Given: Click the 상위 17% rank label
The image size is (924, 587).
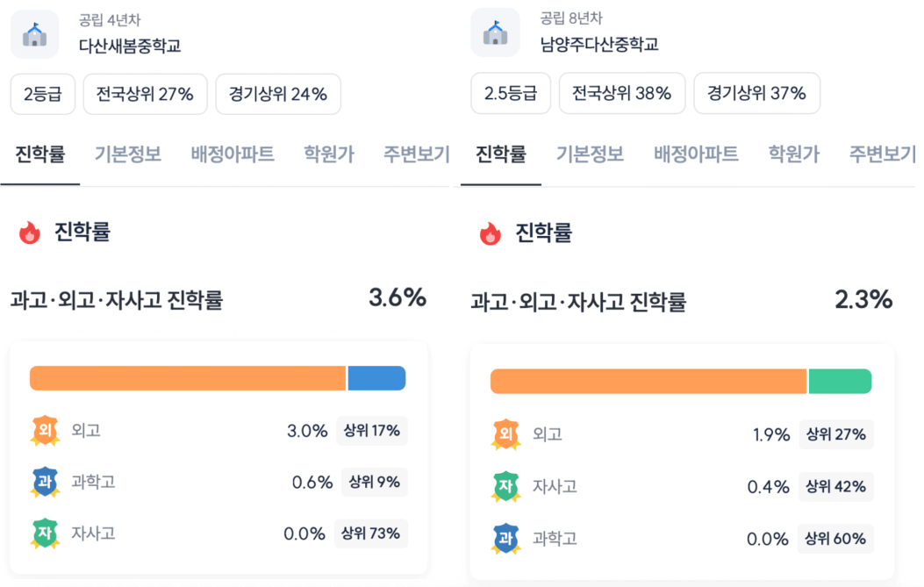Looking at the screenshot, I should point(372,431).
